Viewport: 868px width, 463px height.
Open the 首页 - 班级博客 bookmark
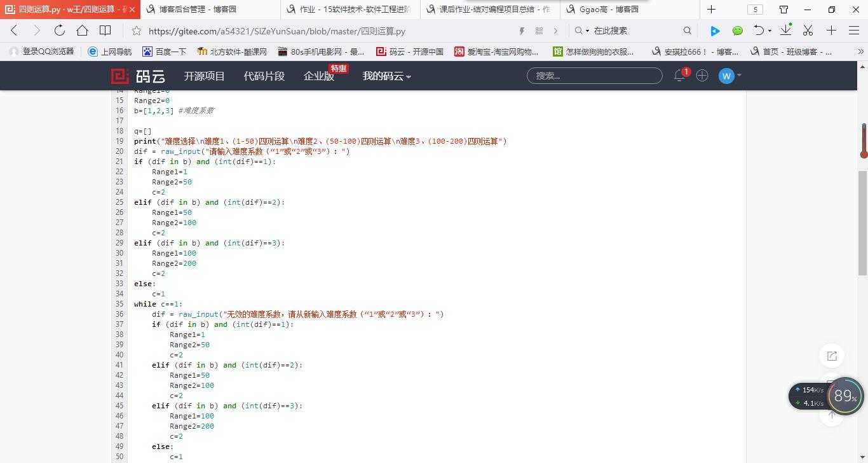tap(791, 52)
